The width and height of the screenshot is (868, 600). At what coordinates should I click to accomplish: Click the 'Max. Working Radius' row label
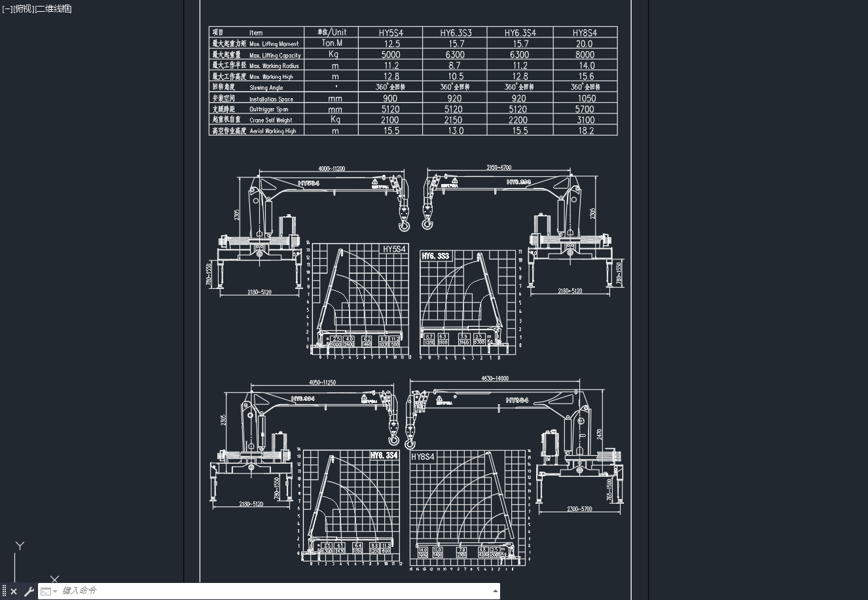point(274,66)
